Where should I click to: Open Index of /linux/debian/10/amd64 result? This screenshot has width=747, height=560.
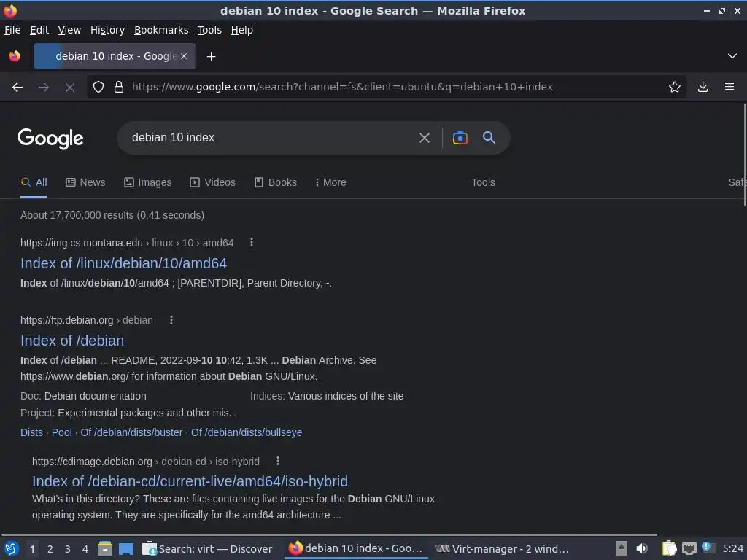[x=124, y=263]
